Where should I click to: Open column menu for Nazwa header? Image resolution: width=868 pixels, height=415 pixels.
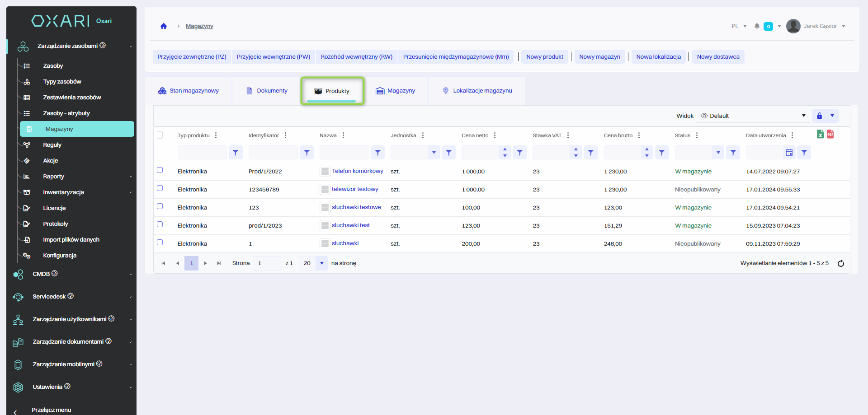[344, 135]
